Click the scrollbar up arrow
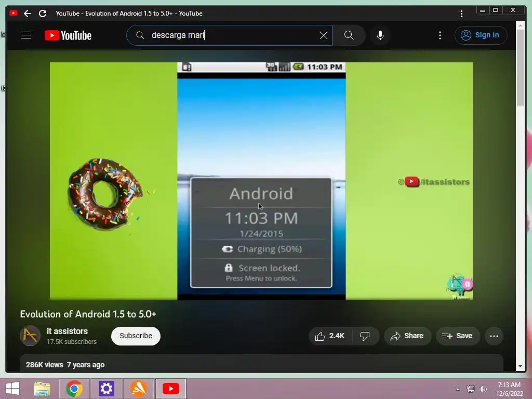532x399 pixels. point(520,25)
